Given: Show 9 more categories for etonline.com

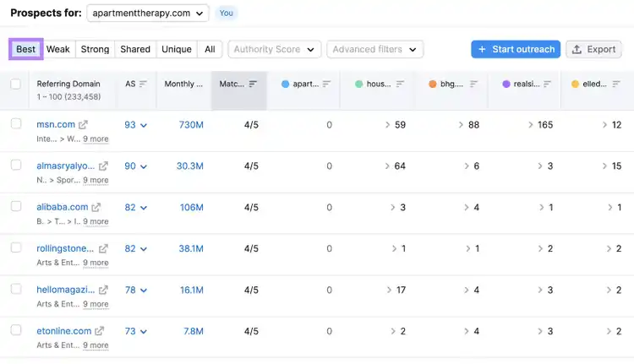Looking at the screenshot, I should (x=96, y=345).
